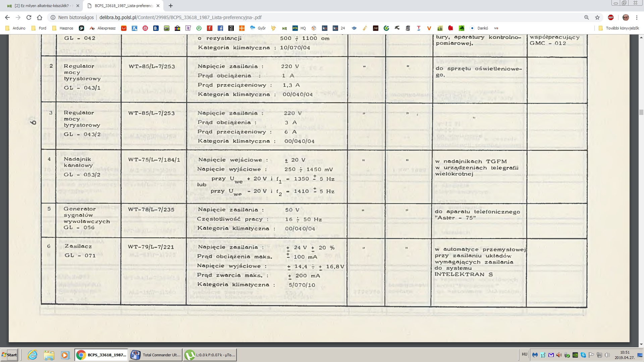Open the Facebook bookmark icon
The image size is (644, 362).
(x=220, y=28)
